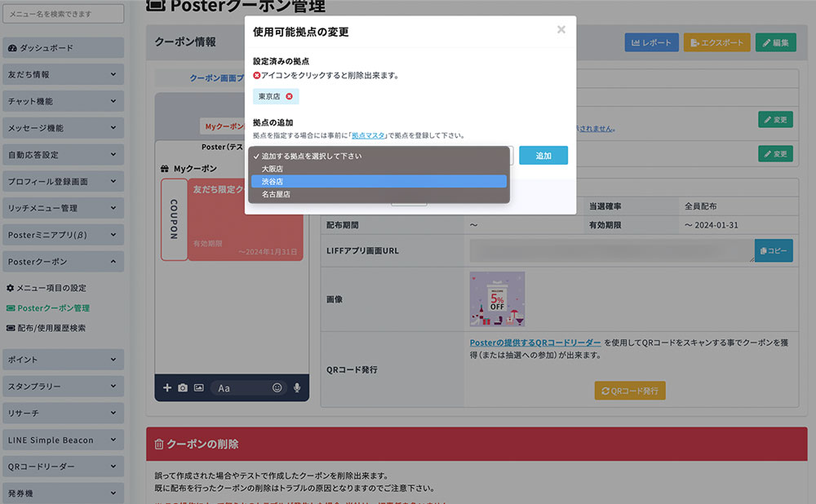Expand the 自動応答設定 sidebar menu
Screen dimensions: 816x504
tap(63, 154)
